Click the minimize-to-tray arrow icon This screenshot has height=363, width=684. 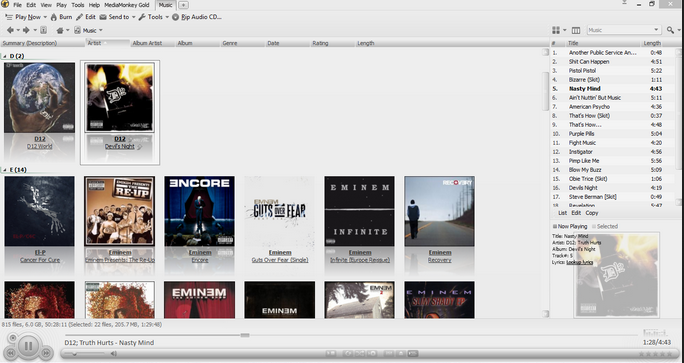(625, 3)
